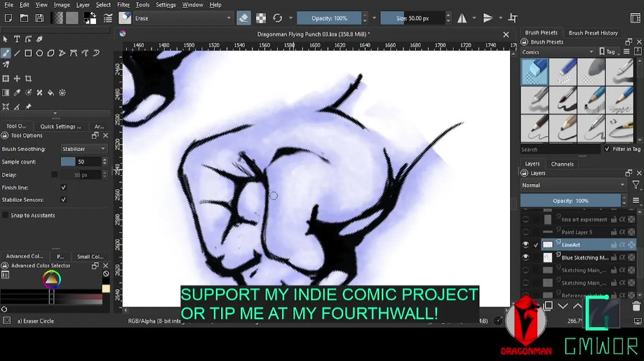Select the Calligraphy tool
The height and width of the screenshot is (361, 644).
(40, 39)
